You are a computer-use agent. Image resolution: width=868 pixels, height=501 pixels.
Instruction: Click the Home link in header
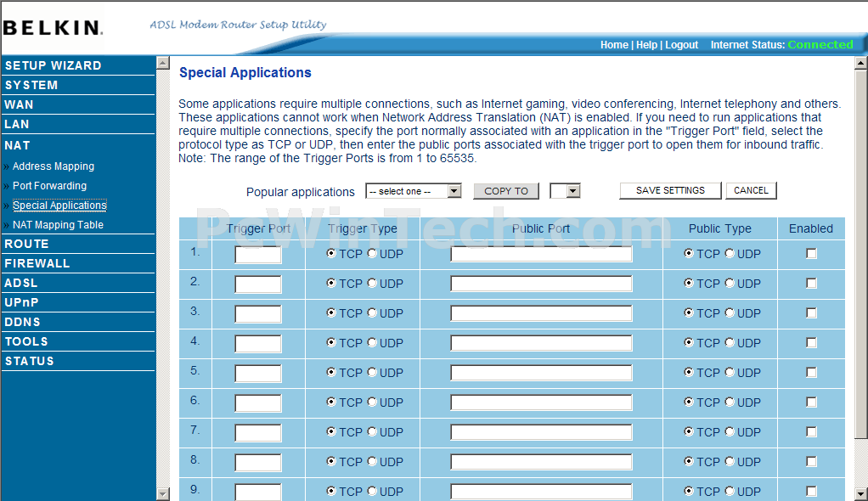point(614,45)
